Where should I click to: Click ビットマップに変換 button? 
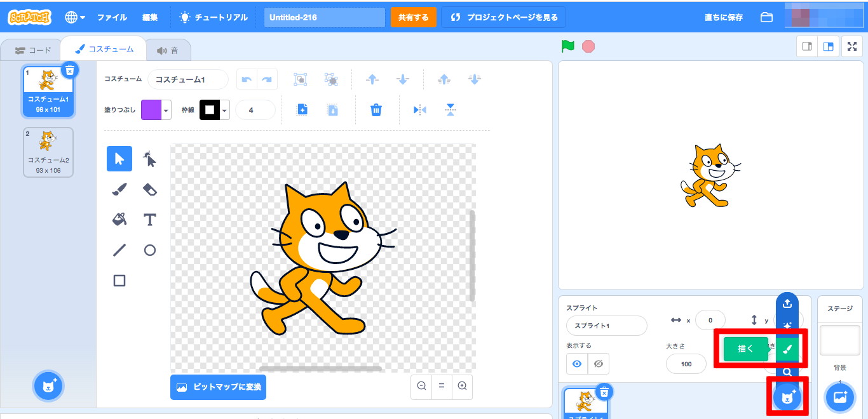[x=218, y=387]
